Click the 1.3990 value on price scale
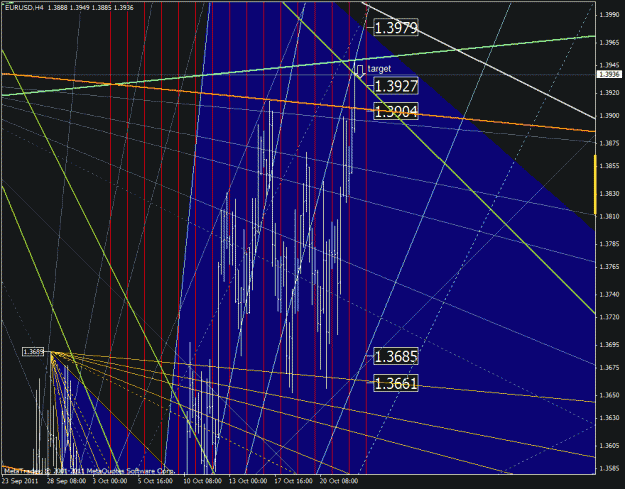This screenshot has height=489, width=625. tap(609, 15)
